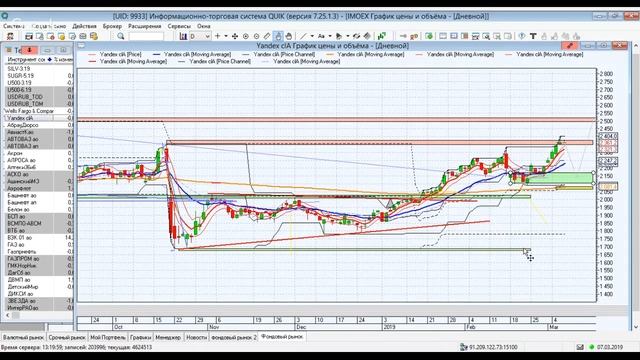Click the up arrow of right vertical scrollbar
Screen dimensions: 640x360
[636, 45]
